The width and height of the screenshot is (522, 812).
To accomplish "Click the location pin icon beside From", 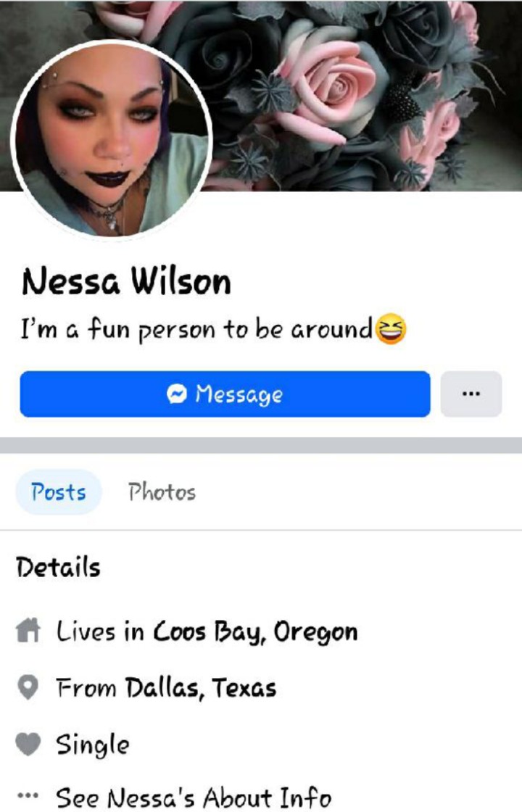I will (x=28, y=688).
